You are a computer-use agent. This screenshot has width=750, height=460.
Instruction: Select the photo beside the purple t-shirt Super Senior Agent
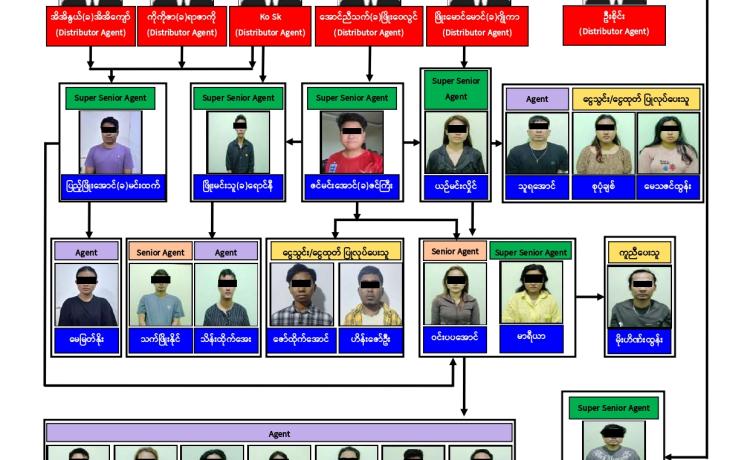(239, 142)
